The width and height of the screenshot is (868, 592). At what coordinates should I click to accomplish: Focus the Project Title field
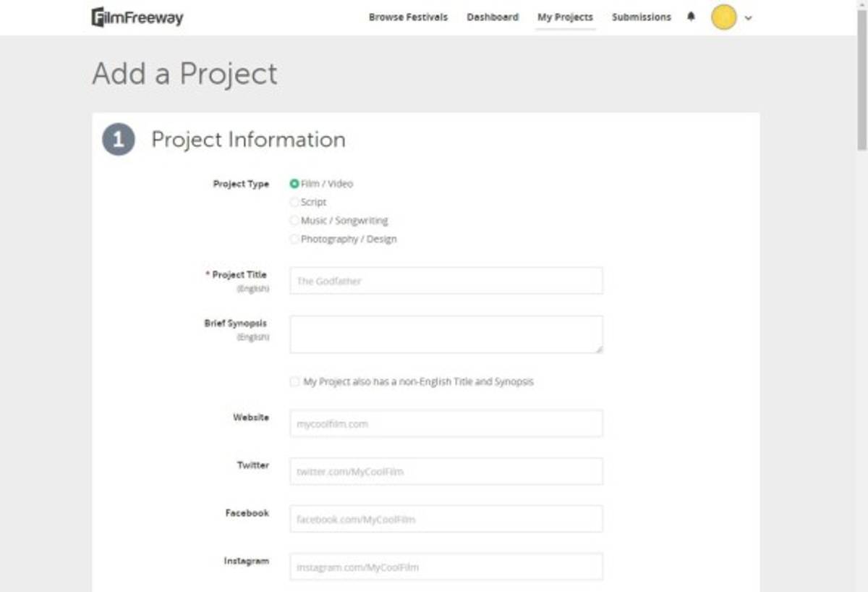pos(446,281)
